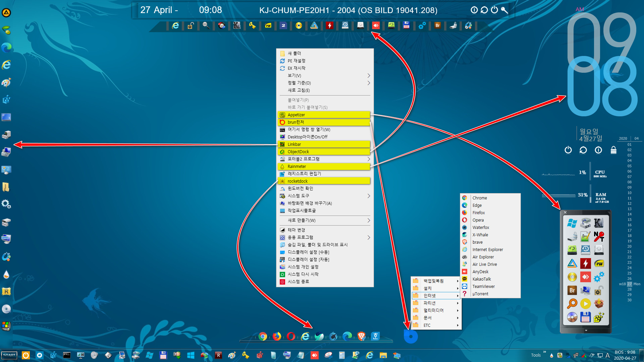Click the BIOS clock in system tray
This screenshot has width=644, height=362.
pyautogui.click(x=625, y=355)
